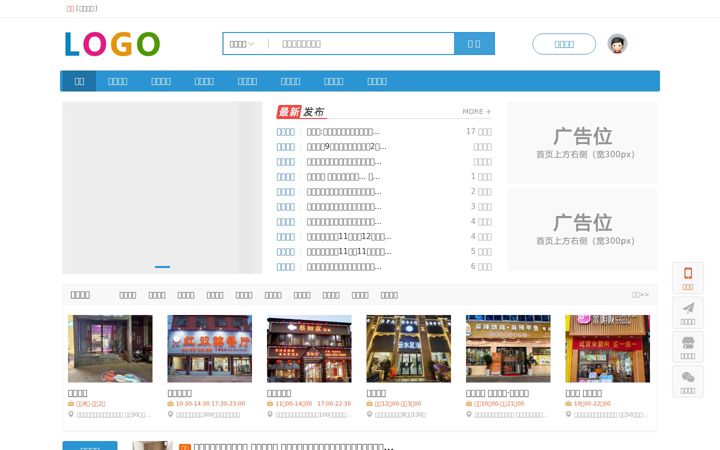Click the blue carousel slide indicator dash

(x=162, y=267)
